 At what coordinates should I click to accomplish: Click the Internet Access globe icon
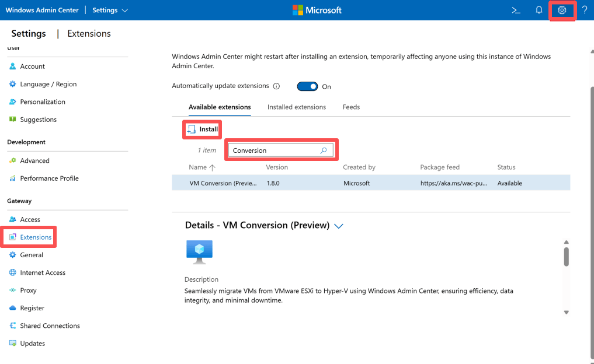pos(12,272)
